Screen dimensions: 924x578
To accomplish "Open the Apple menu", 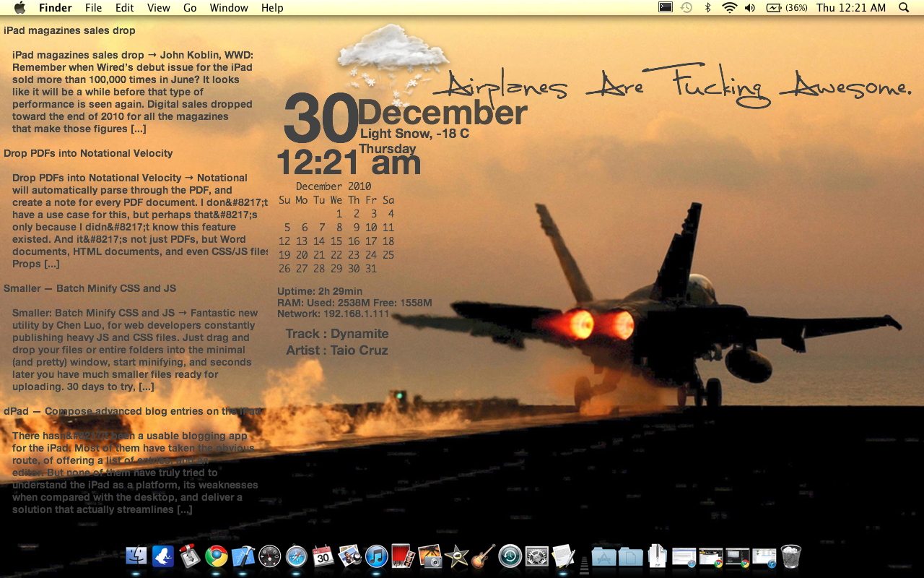I will (x=19, y=8).
